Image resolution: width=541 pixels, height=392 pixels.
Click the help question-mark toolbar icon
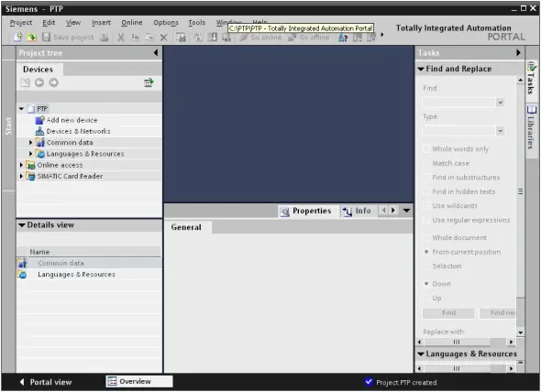[x=343, y=38]
